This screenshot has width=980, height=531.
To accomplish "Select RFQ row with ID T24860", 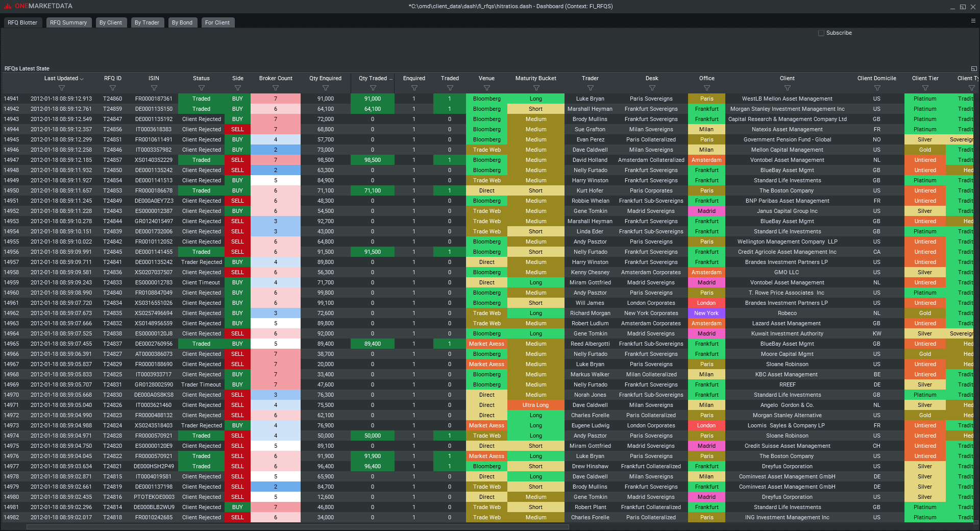I will [x=113, y=99].
